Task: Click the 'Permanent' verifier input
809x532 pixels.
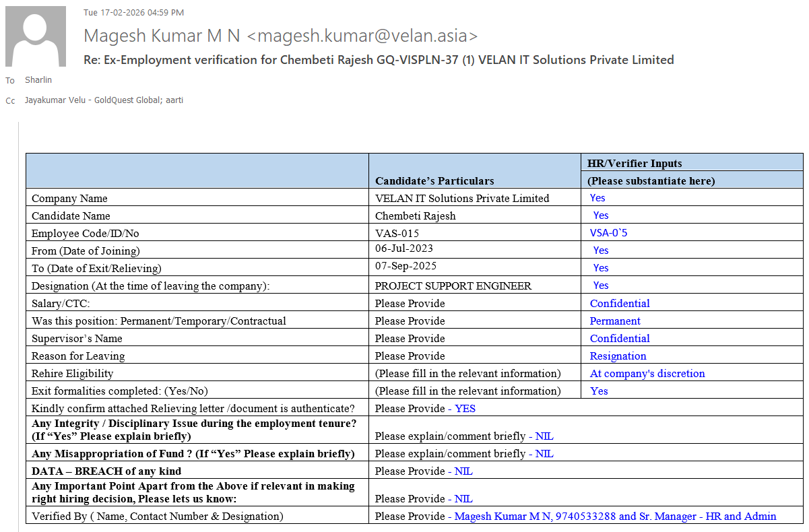Action: 615,321
